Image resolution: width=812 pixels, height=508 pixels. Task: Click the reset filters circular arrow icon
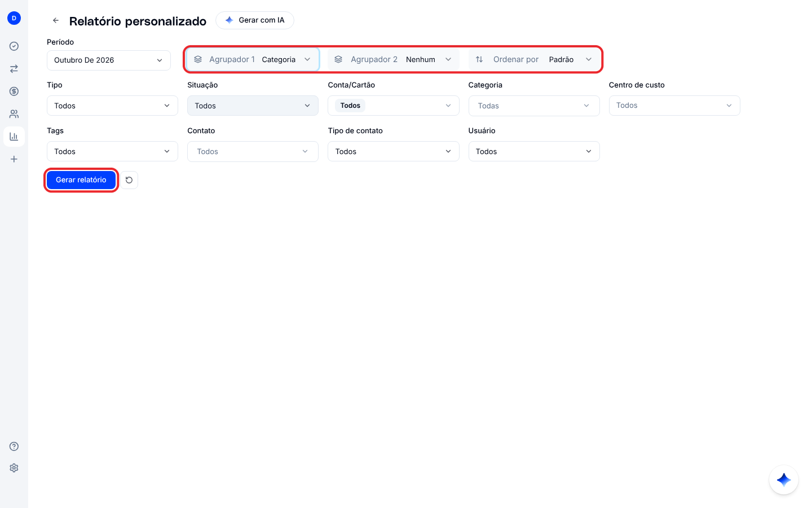pyautogui.click(x=129, y=180)
